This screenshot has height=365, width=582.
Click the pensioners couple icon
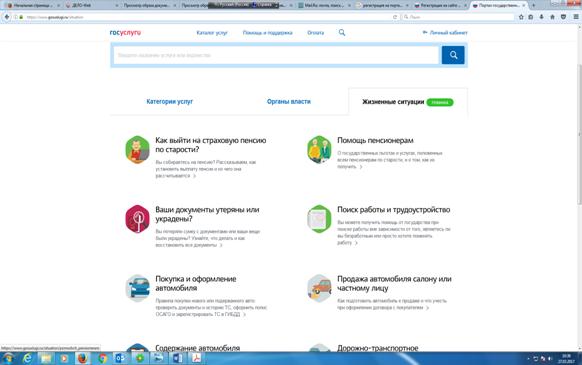(x=319, y=150)
